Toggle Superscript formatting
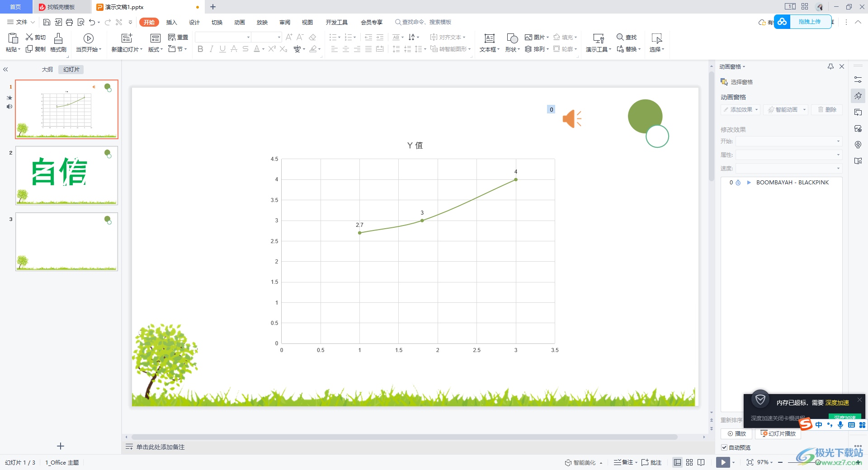 coord(272,49)
